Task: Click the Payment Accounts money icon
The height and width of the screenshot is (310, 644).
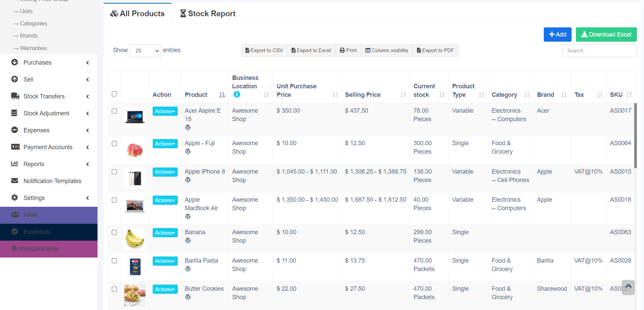Action: 15,147
